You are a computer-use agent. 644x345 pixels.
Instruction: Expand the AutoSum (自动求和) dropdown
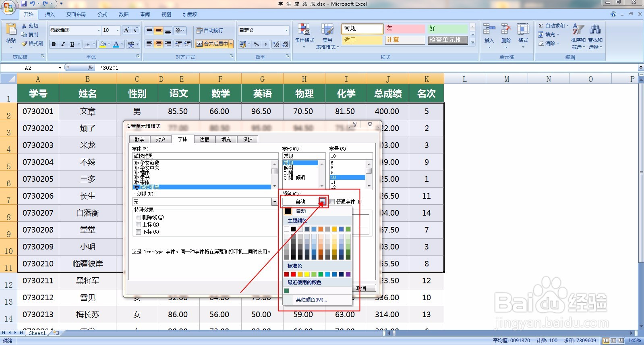(x=567, y=26)
